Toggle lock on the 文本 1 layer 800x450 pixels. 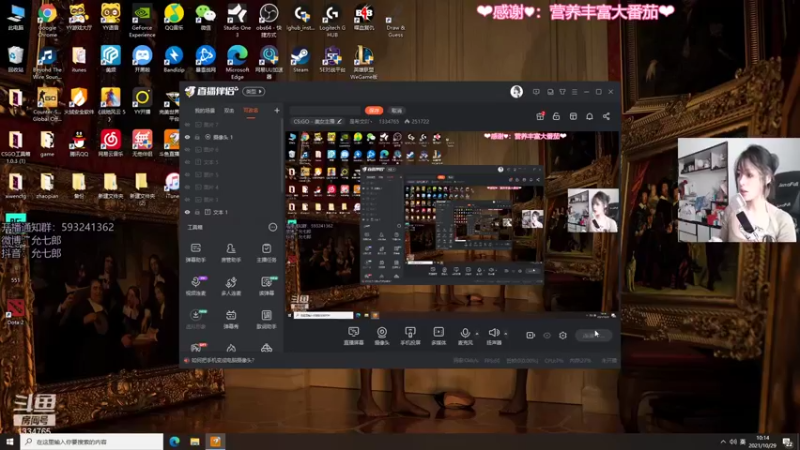click(197, 212)
